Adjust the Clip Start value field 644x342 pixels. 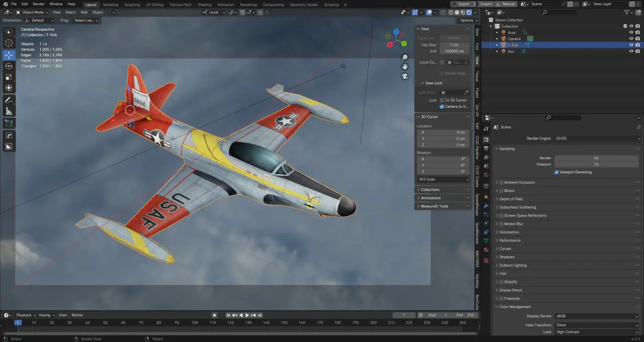[454, 44]
